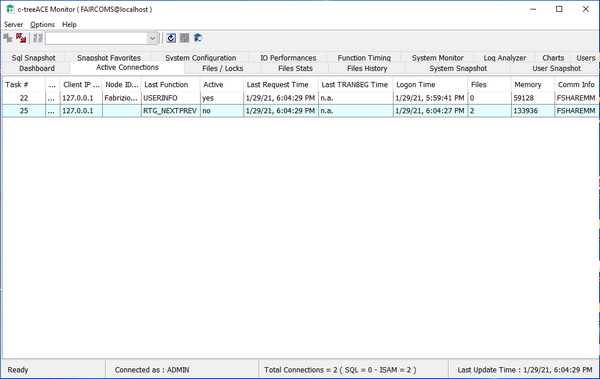Switch to the Dashboard tab
Screen dimensions: 600x379
click(37, 68)
